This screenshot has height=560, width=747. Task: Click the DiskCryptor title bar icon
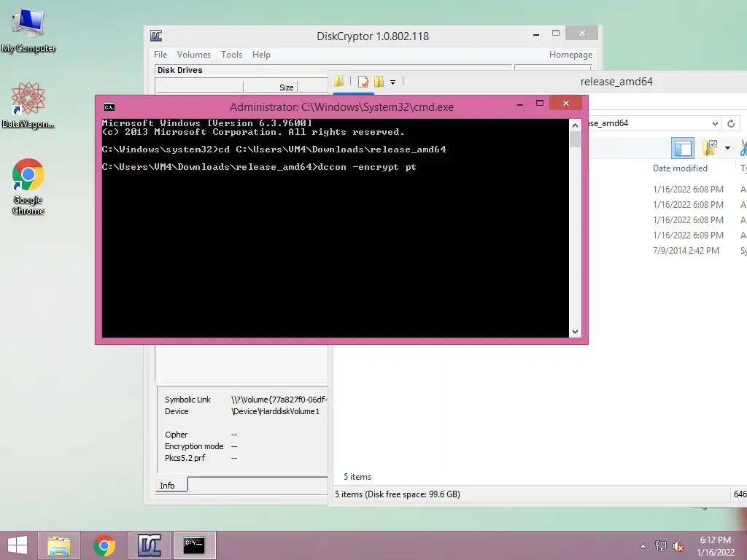tap(156, 36)
